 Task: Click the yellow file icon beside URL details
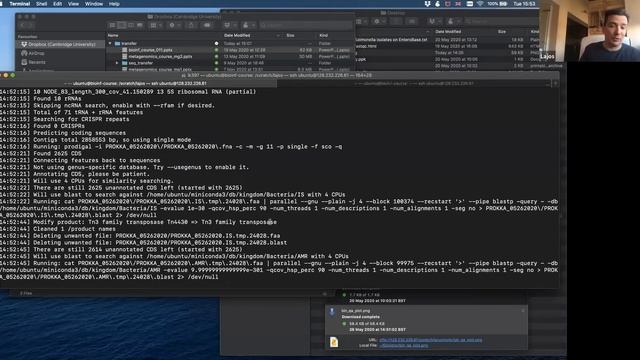click(333, 342)
